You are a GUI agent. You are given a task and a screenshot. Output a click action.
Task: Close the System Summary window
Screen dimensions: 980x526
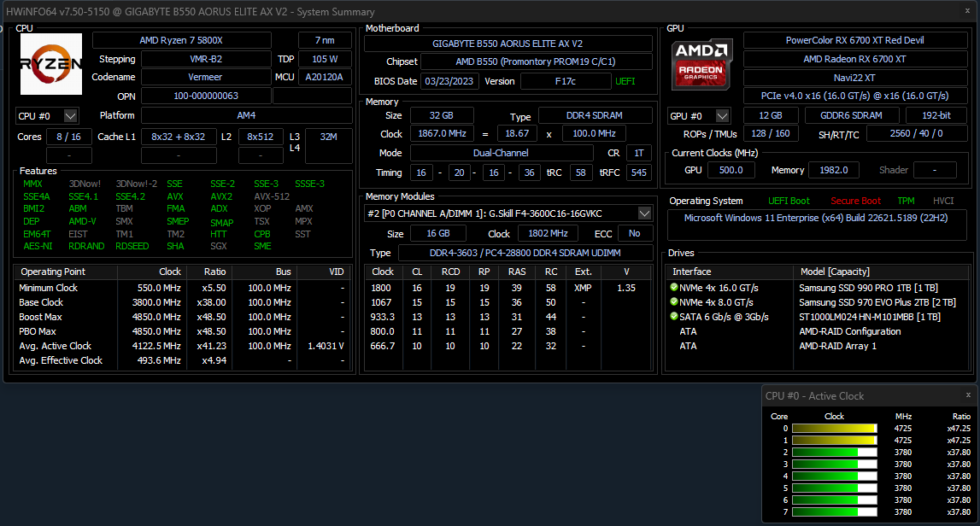[967, 10]
